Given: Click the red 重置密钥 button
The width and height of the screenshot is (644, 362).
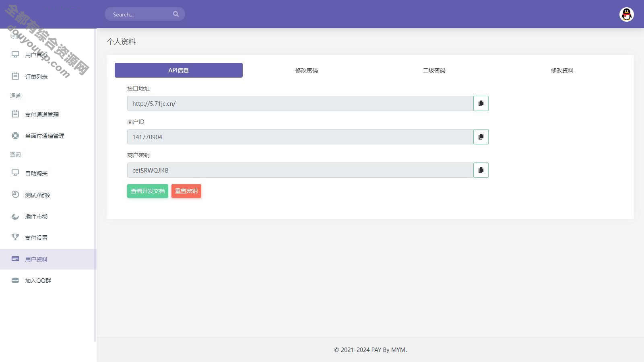Looking at the screenshot, I should pyautogui.click(x=186, y=191).
